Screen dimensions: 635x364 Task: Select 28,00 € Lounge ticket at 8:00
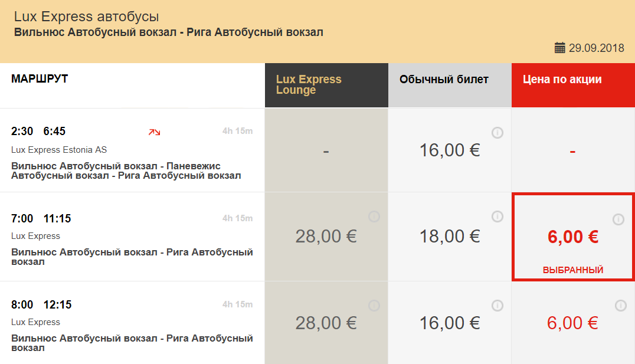[x=326, y=323]
